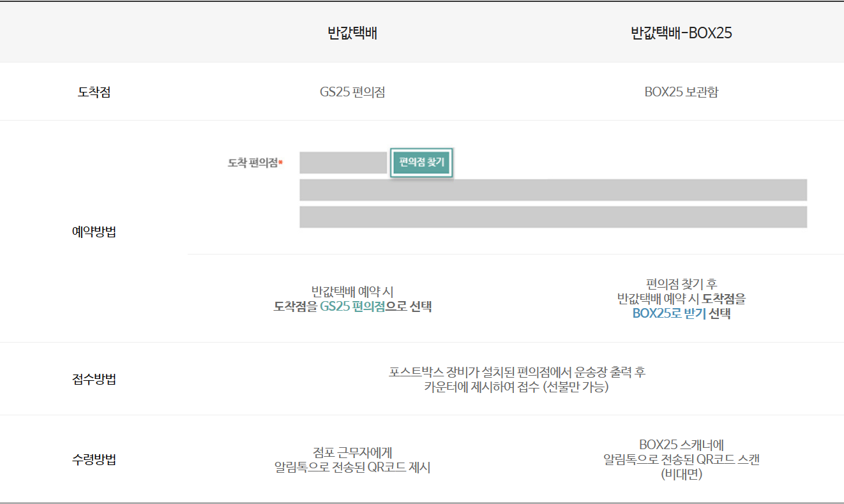844x504 pixels.
Task: Click the 접수방법 row label
Action: [94, 380]
